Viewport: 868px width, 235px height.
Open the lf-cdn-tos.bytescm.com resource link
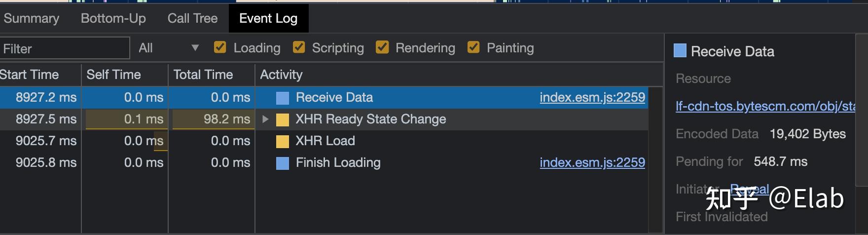pyautogui.click(x=764, y=106)
